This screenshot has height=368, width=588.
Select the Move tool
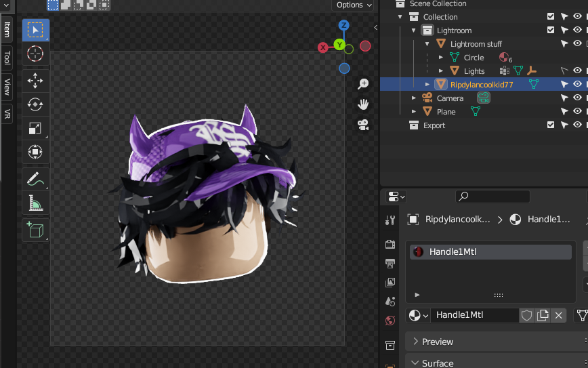pos(35,81)
